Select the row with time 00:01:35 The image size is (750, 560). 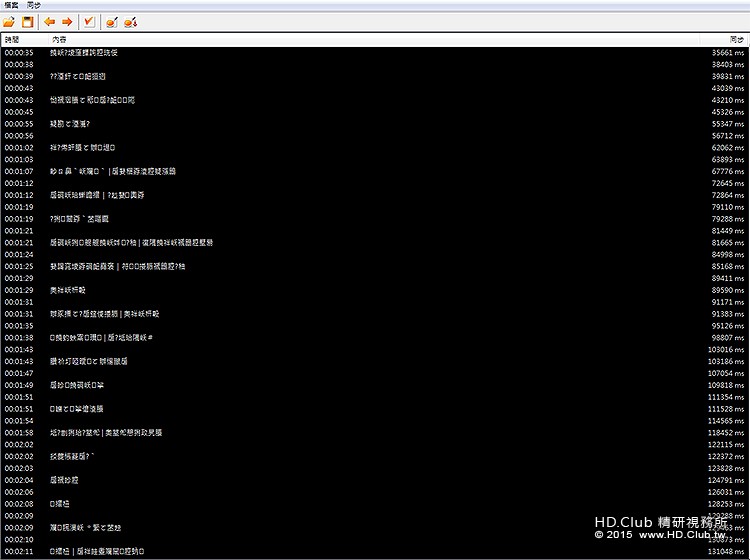click(375, 326)
